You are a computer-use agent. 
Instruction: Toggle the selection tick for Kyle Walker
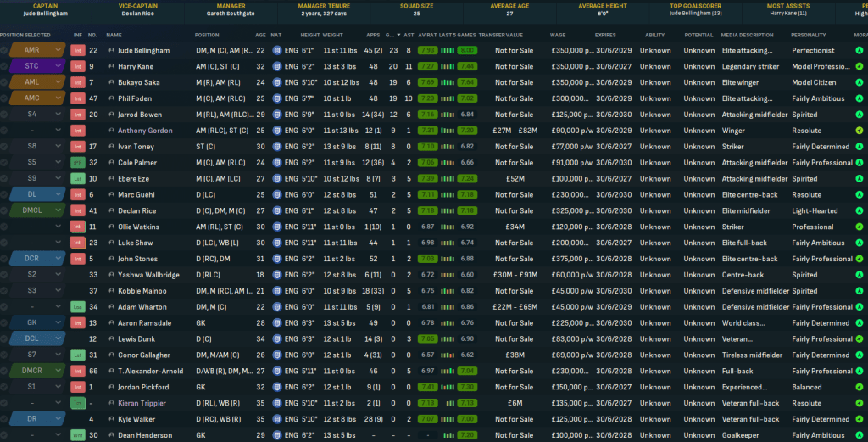click(x=4, y=419)
